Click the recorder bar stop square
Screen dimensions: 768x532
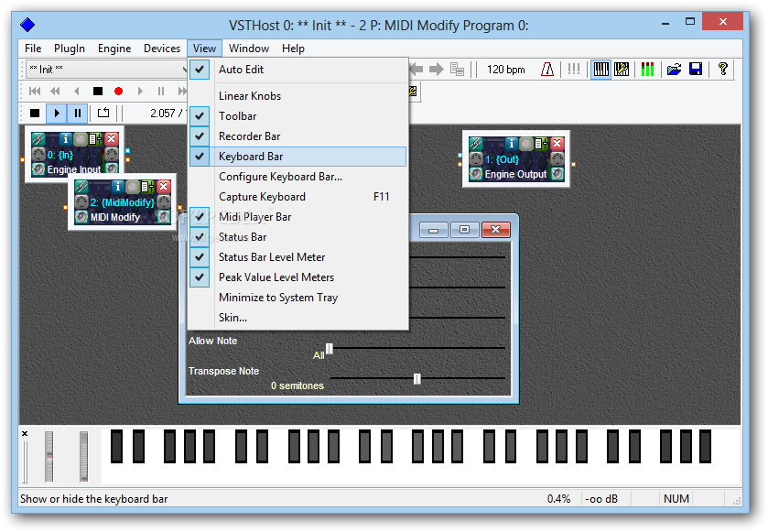coord(97,92)
